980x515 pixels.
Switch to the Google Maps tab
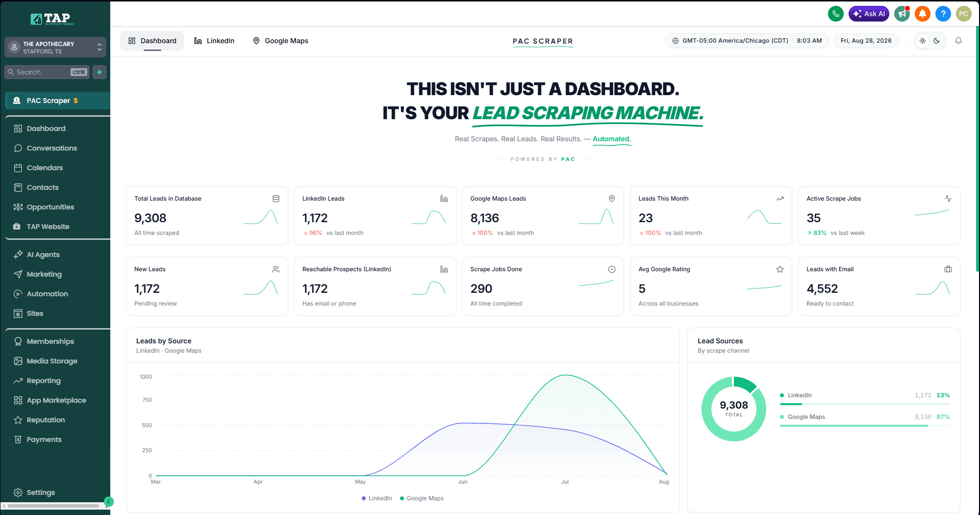tap(280, 41)
